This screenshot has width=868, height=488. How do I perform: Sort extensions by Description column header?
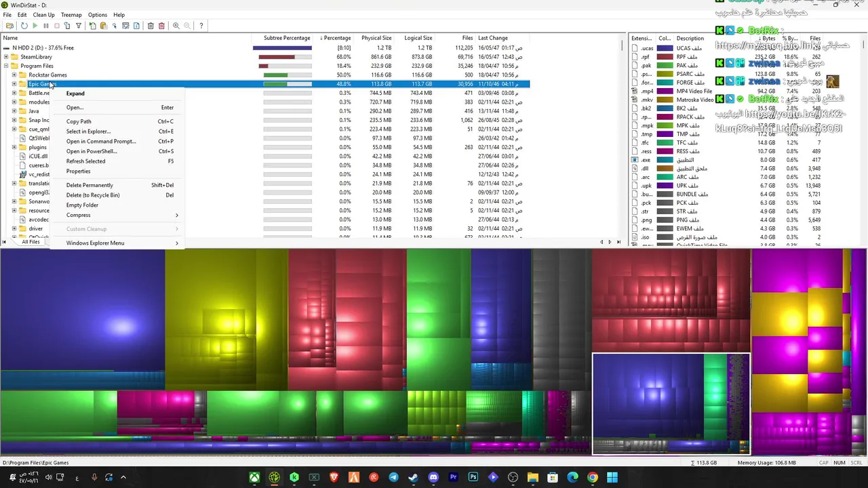click(690, 39)
